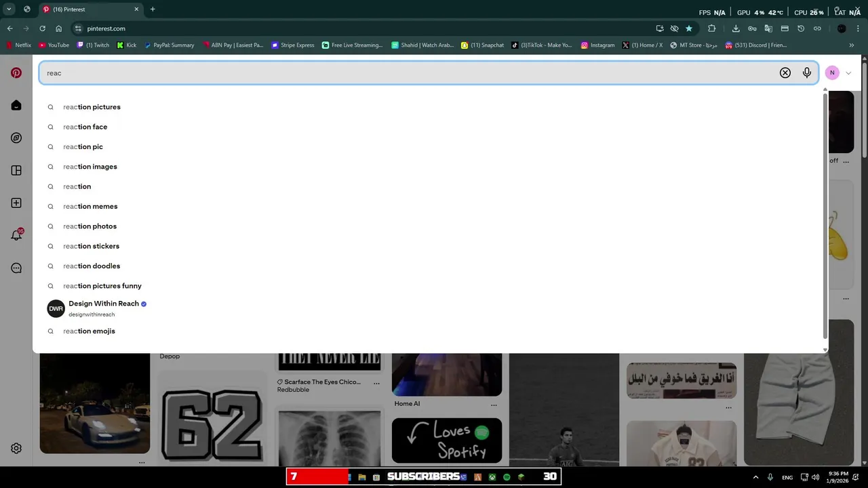Open the chest X-ray pin
This screenshot has width=868, height=488.
330,437
